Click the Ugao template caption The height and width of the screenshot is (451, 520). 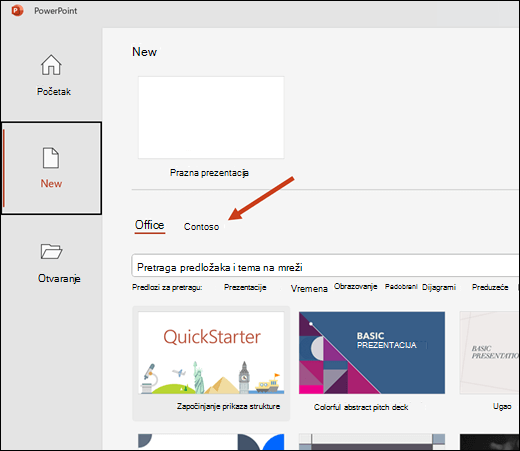[502, 406]
